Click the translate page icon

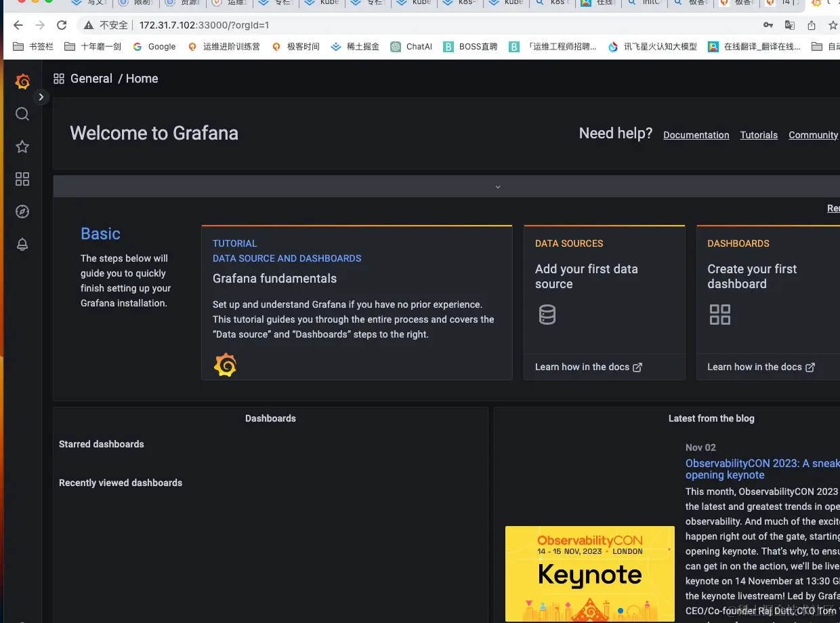(x=790, y=25)
